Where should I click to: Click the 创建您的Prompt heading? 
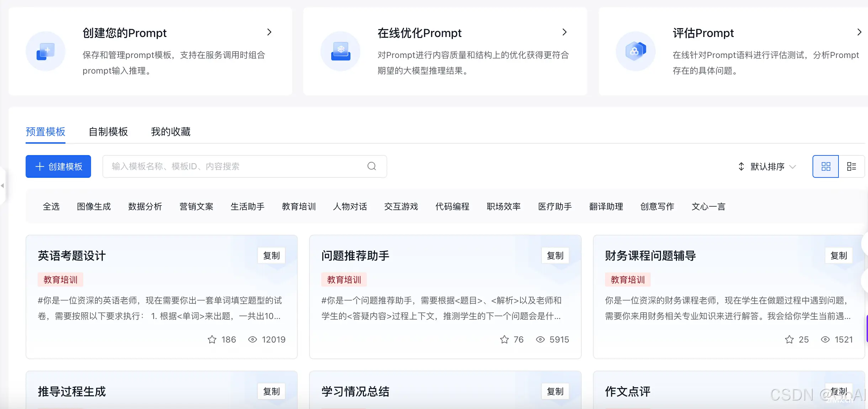coord(125,33)
